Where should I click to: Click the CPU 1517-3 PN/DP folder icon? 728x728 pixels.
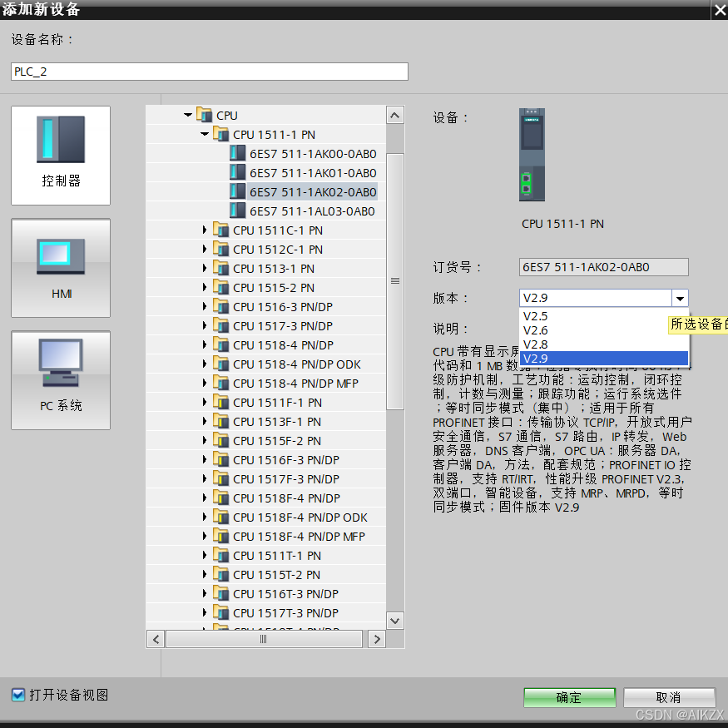[221, 325]
